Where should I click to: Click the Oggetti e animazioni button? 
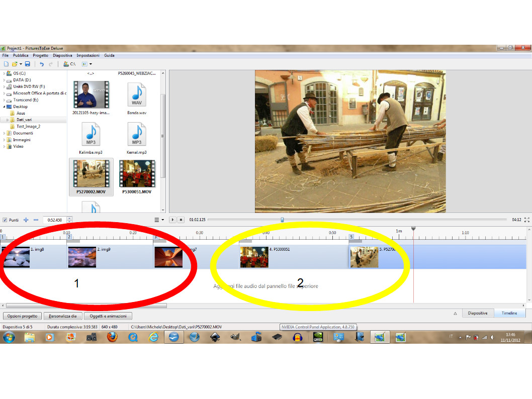[x=108, y=316]
